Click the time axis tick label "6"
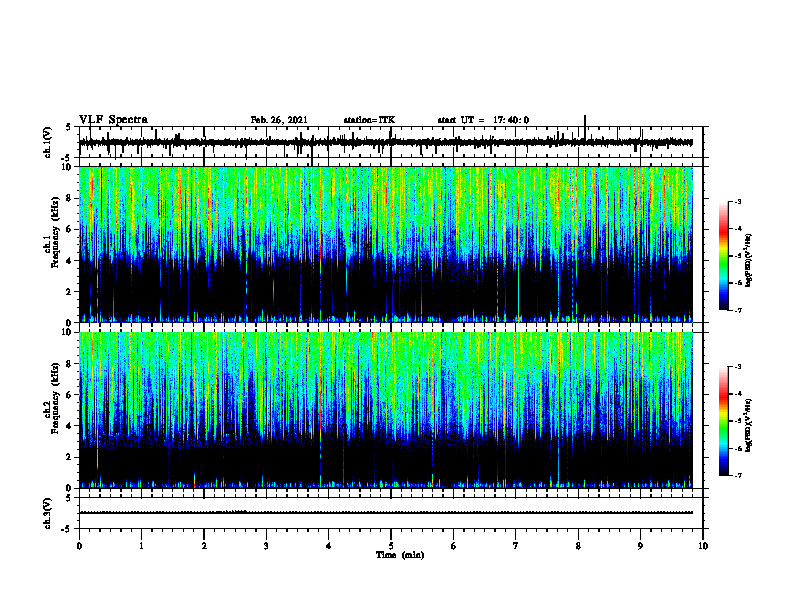Image resolution: width=792 pixels, height=612 pixels. pos(454,546)
